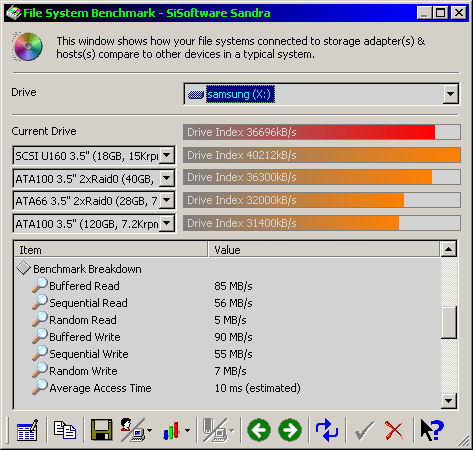Screen dimensions: 473x450
Task: Open the samsung (X:) drive dropdown
Action: pos(450,94)
